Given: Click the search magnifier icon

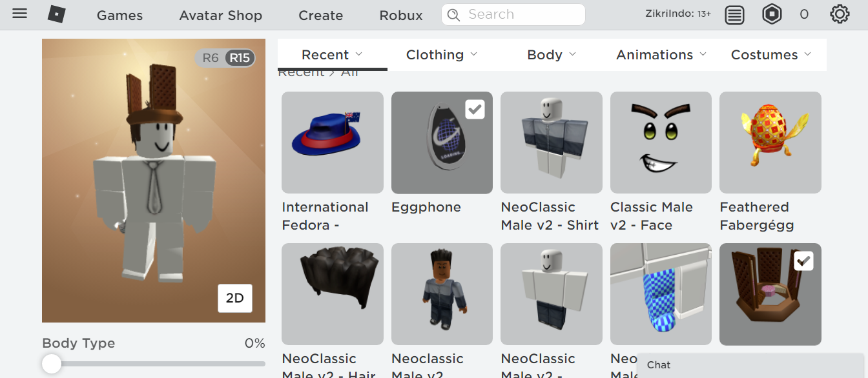Looking at the screenshot, I should pyautogui.click(x=454, y=15).
